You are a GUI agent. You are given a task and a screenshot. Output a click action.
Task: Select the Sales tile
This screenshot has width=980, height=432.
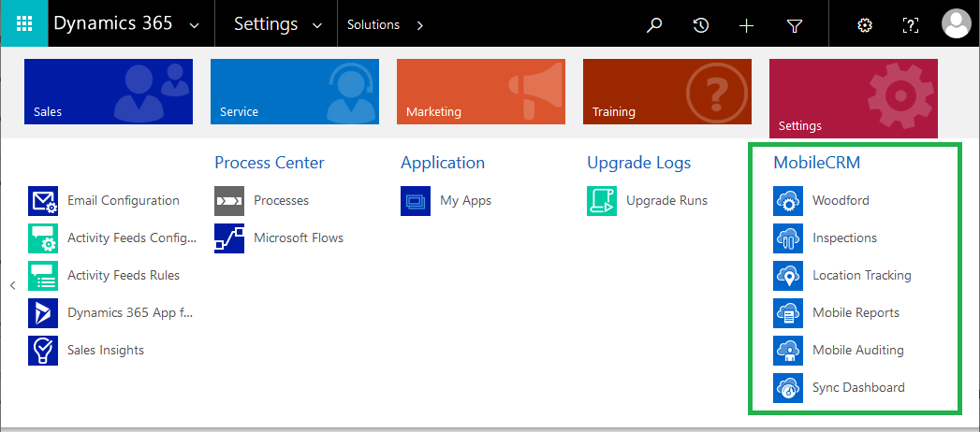tap(109, 92)
